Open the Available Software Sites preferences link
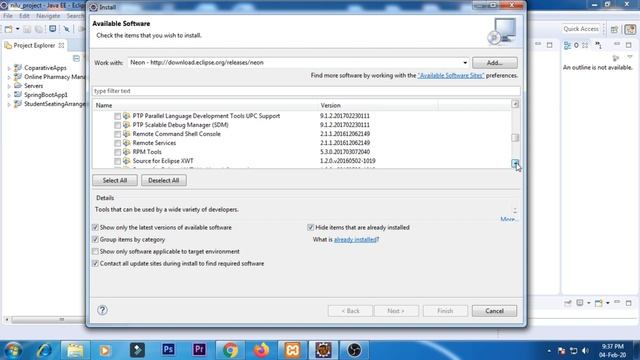Screen dimensions: 640x360 451,76
